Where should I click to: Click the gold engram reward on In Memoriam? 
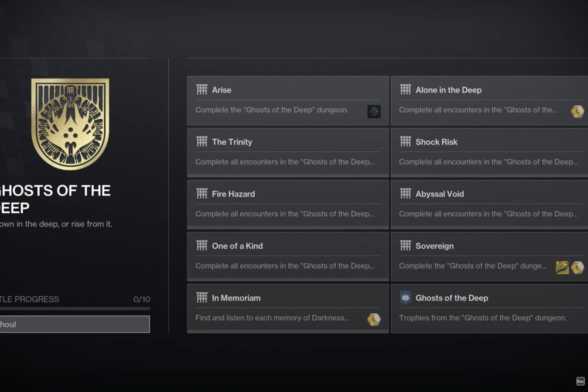tap(374, 319)
